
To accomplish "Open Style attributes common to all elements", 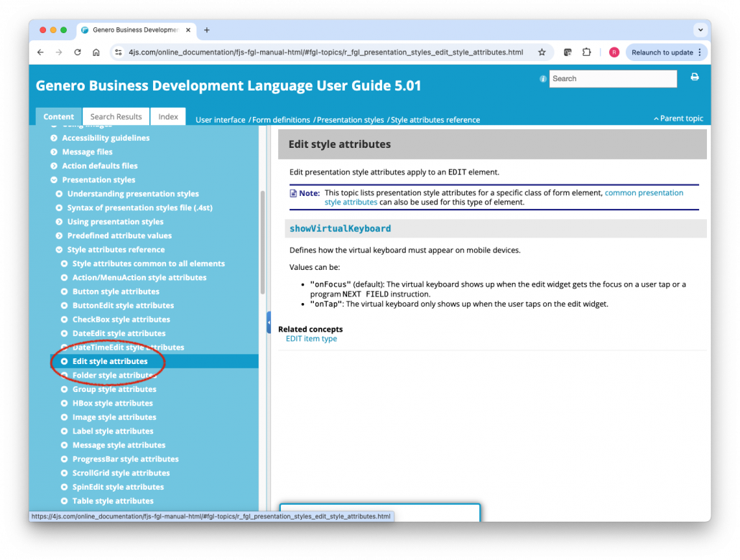I will point(149,263).
